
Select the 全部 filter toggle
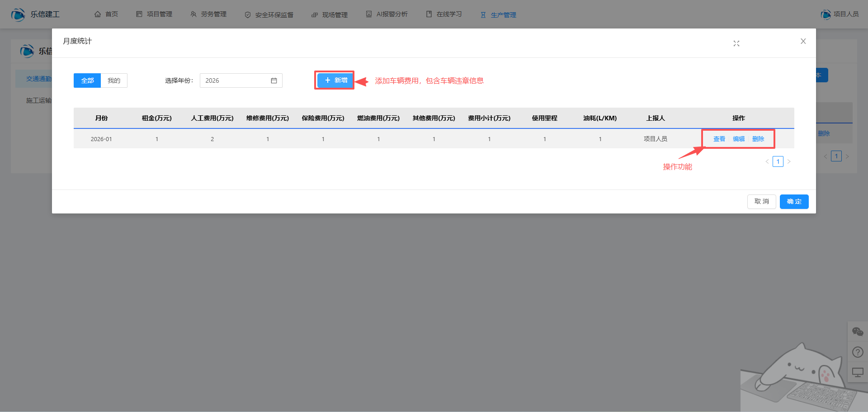click(87, 81)
